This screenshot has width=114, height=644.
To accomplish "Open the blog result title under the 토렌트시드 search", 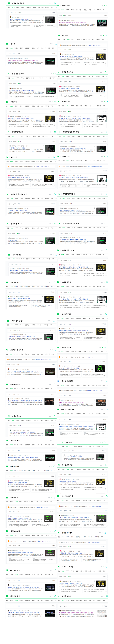I will 21,118.
